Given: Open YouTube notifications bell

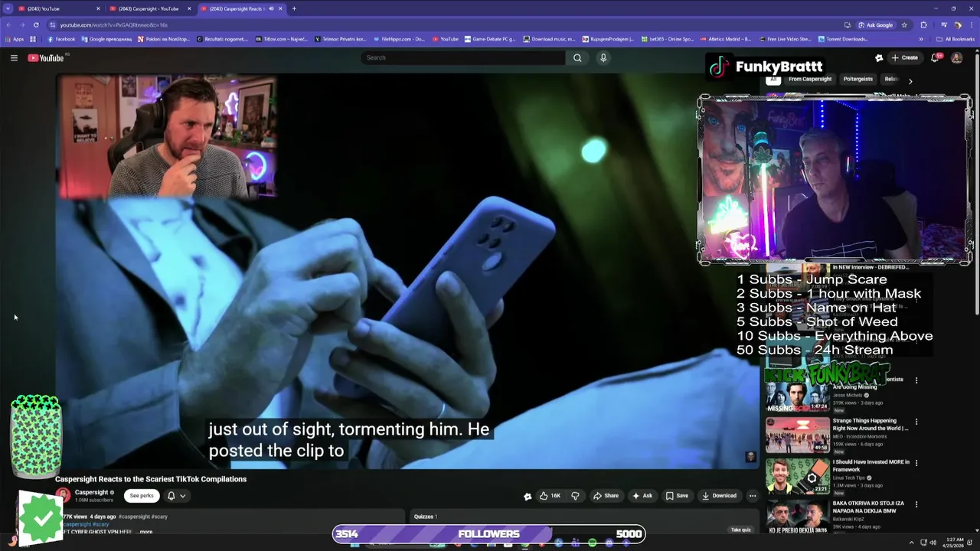Looking at the screenshot, I should click(x=935, y=58).
